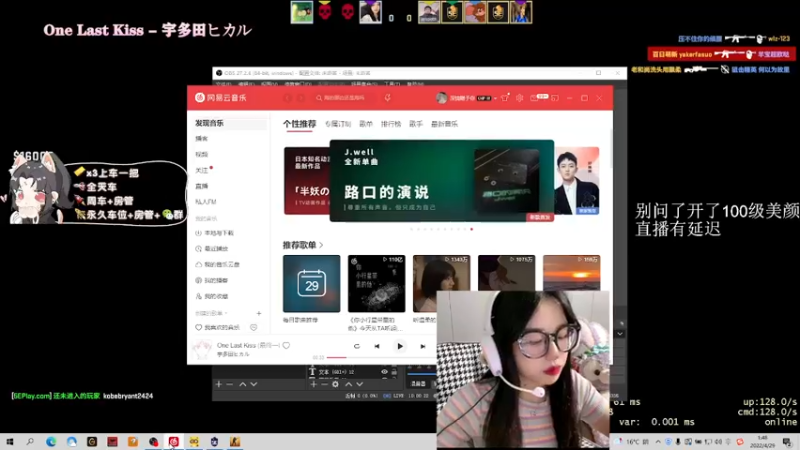The width and height of the screenshot is (800, 450).
Task: Toggle the loop playback mode icon
Action: tap(357, 346)
